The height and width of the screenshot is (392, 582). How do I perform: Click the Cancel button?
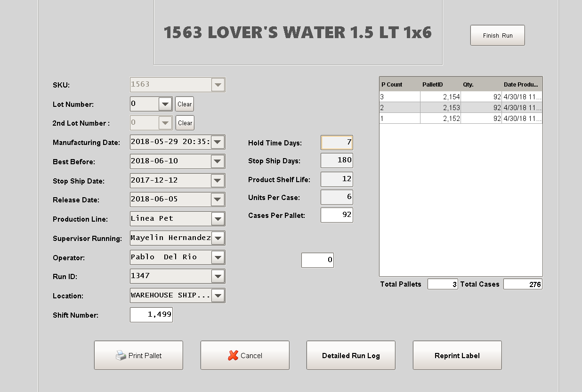pos(245,355)
